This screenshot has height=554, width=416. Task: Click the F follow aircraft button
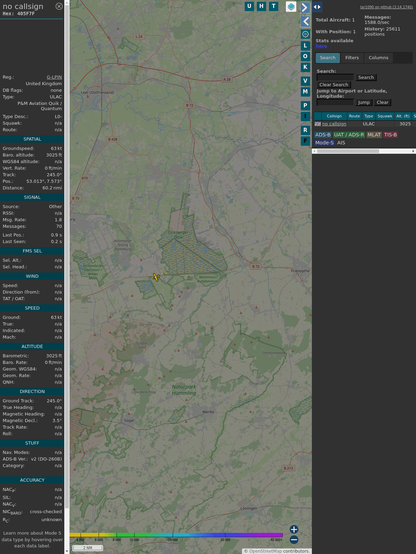click(305, 141)
